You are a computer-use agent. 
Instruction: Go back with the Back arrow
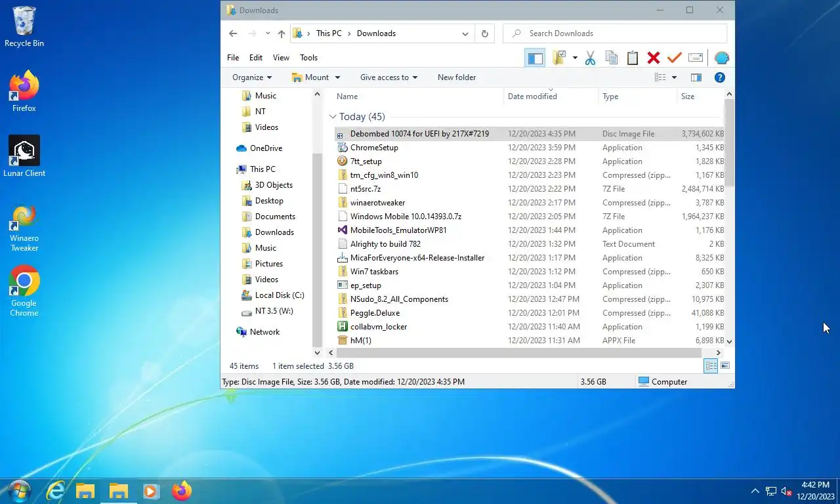(233, 33)
